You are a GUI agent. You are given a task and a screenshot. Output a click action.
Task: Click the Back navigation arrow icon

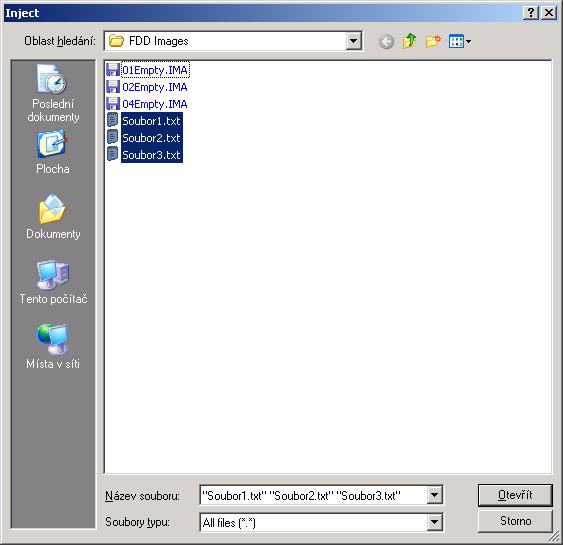[386, 42]
